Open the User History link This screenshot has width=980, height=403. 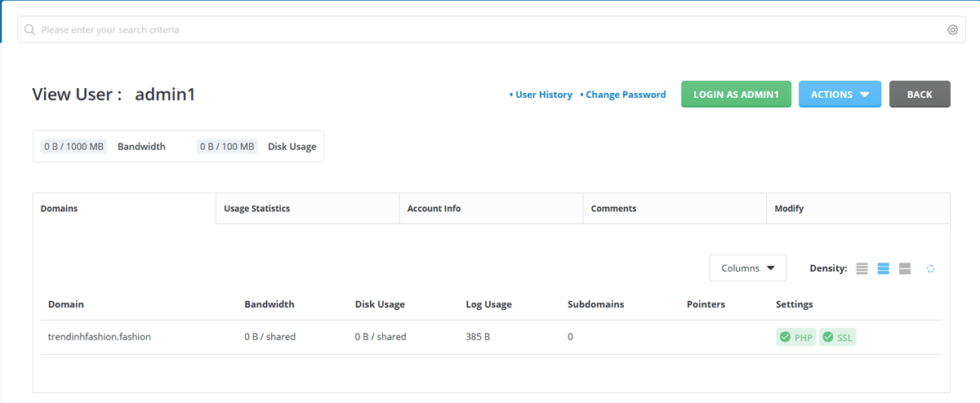(x=543, y=95)
